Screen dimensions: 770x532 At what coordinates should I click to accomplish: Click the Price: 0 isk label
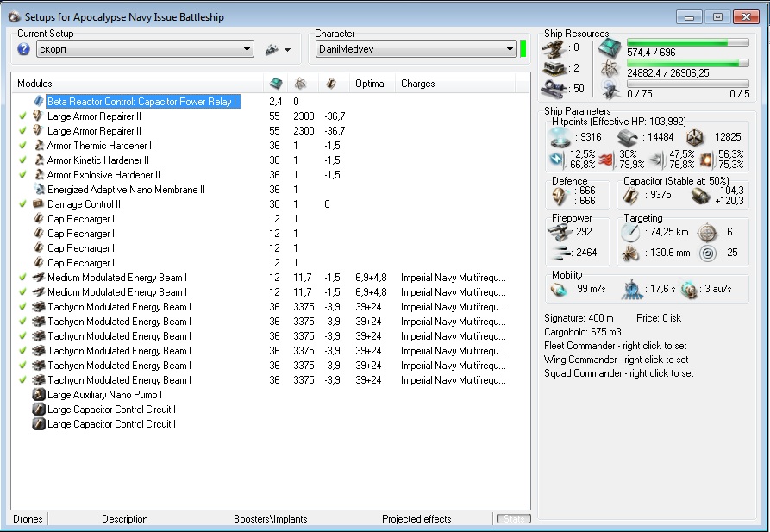(659, 318)
